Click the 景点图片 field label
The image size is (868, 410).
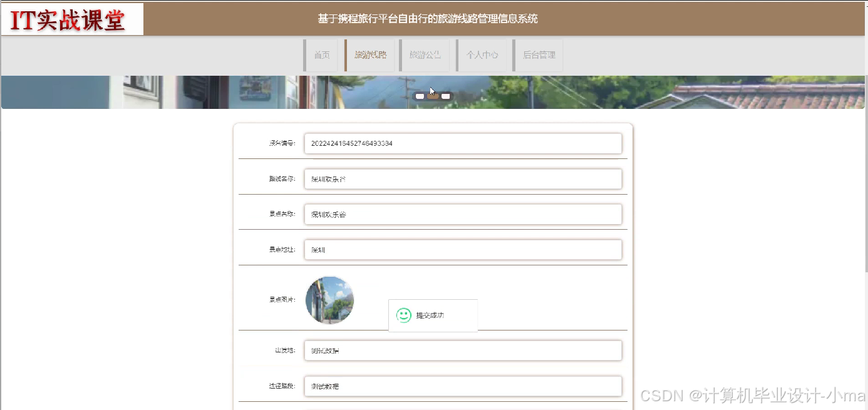coord(282,299)
